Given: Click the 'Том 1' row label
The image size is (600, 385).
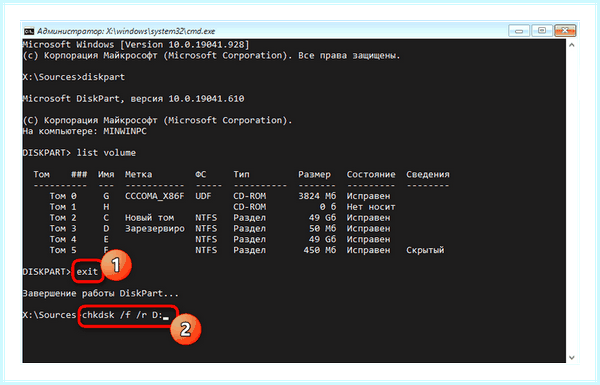Looking at the screenshot, I should pos(63,207).
